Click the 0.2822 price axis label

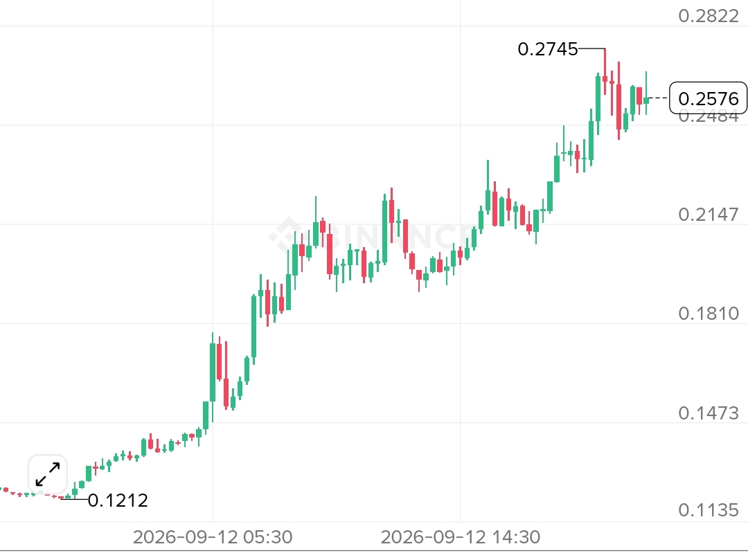pos(709,16)
